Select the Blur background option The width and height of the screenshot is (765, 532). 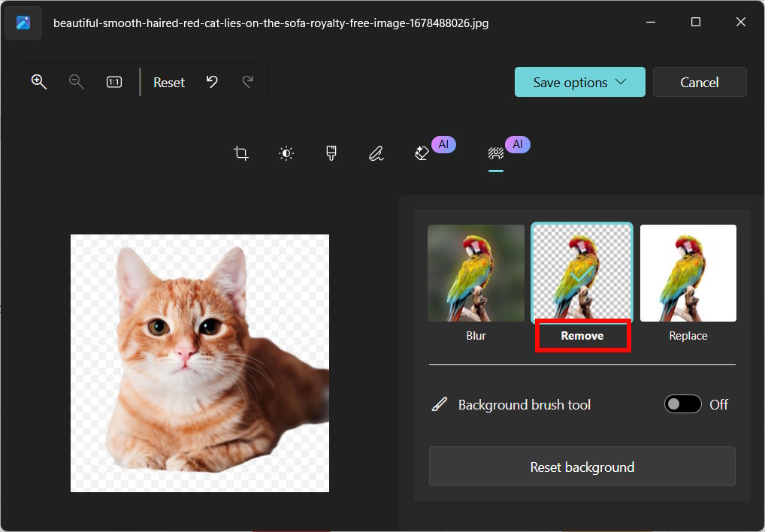coord(476,273)
